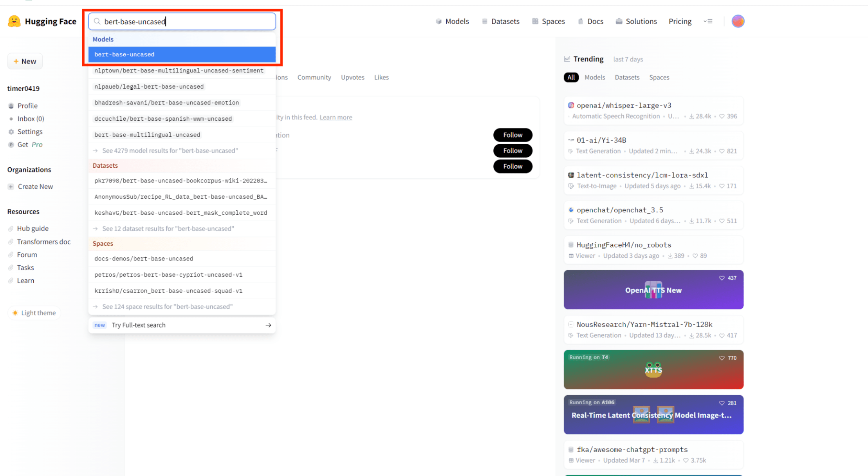The width and height of the screenshot is (868, 476).
Task: Click the bert-base-uncased search suggestion
Action: tap(182, 54)
